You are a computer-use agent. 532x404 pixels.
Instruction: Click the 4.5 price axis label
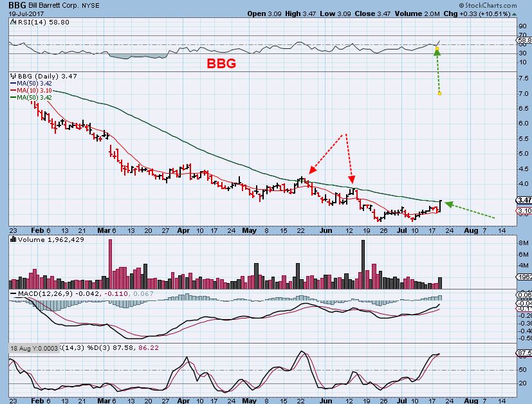pos(523,169)
